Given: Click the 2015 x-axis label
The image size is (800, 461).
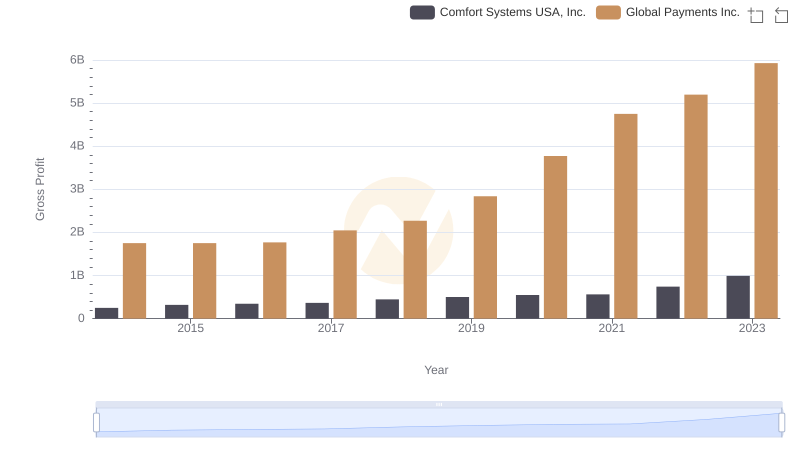Looking at the screenshot, I should (190, 328).
